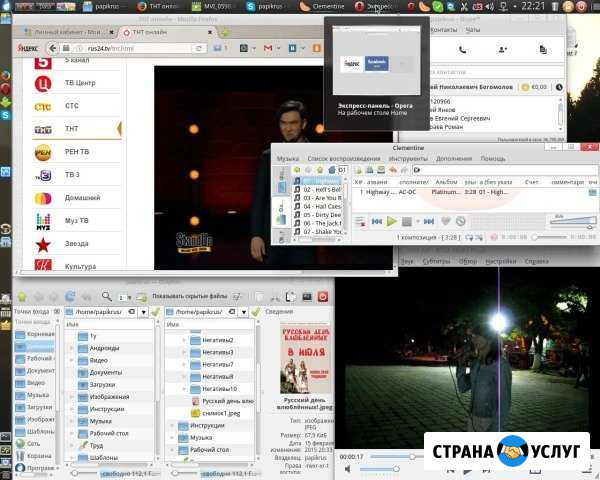The width and height of the screenshot is (600, 480).
Task: Open video player Субтитры menu
Action: coord(436,261)
